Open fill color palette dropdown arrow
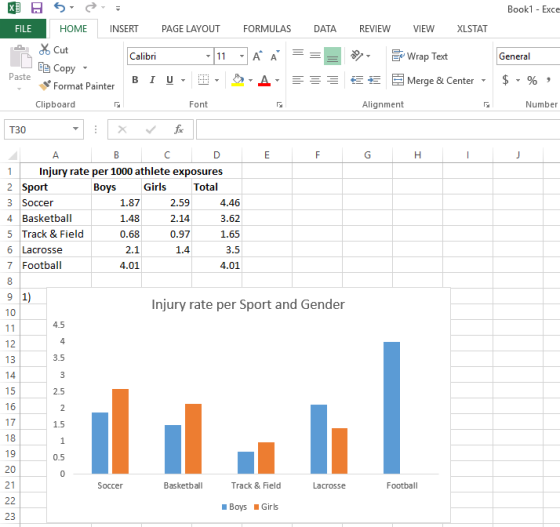The width and height of the screenshot is (560, 527). point(250,80)
